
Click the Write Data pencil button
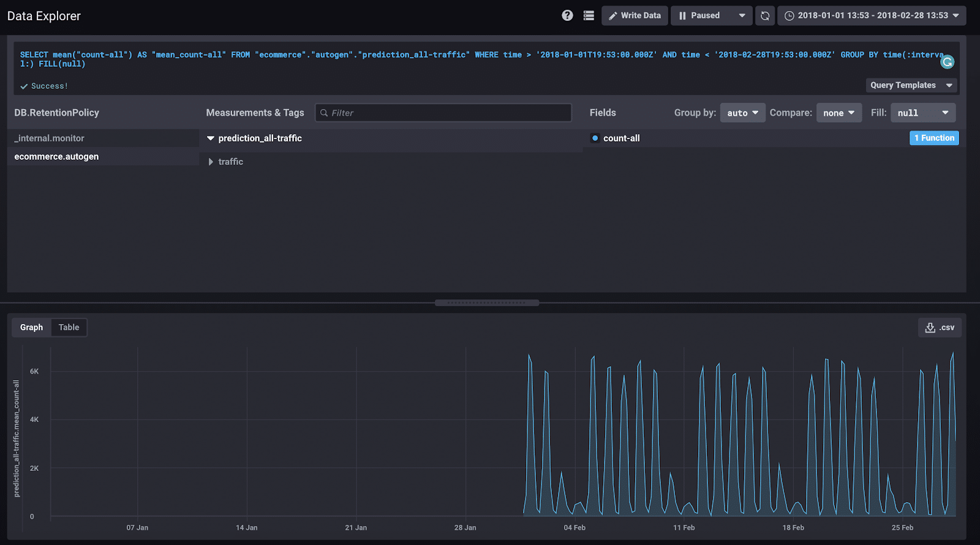(635, 15)
